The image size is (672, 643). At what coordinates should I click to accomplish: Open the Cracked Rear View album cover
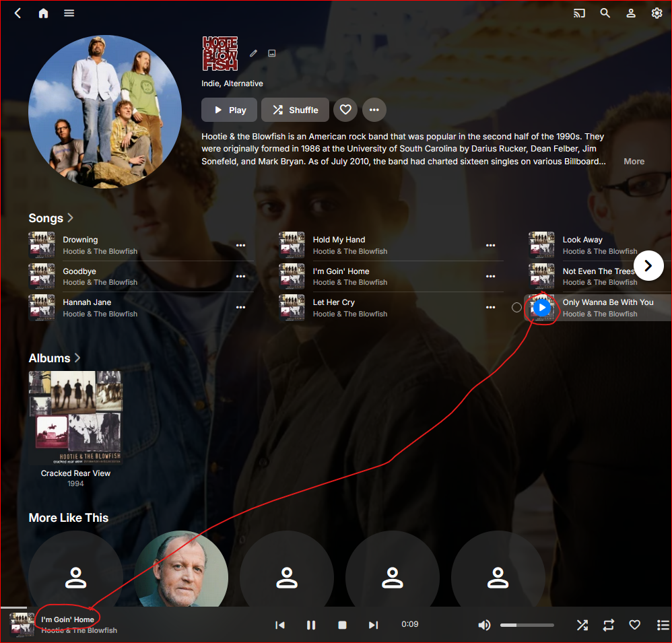click(x=75, y=418)
